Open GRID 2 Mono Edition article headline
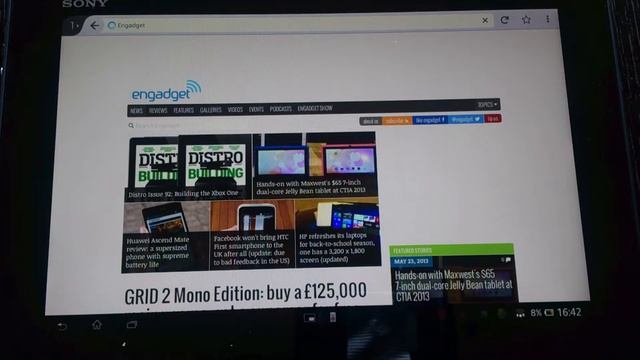This screenshot has width=640, height=360. pyautogui.click(x=245, y=294)
